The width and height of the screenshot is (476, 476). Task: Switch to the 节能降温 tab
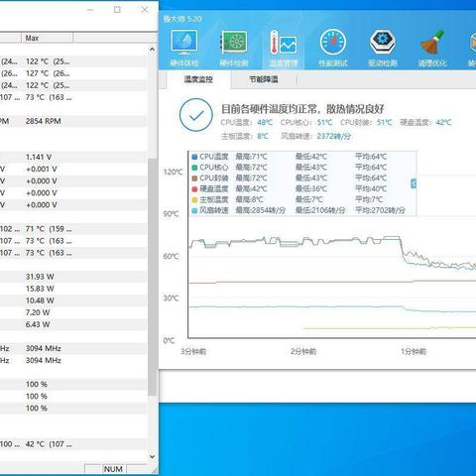(x=264, y=79)
